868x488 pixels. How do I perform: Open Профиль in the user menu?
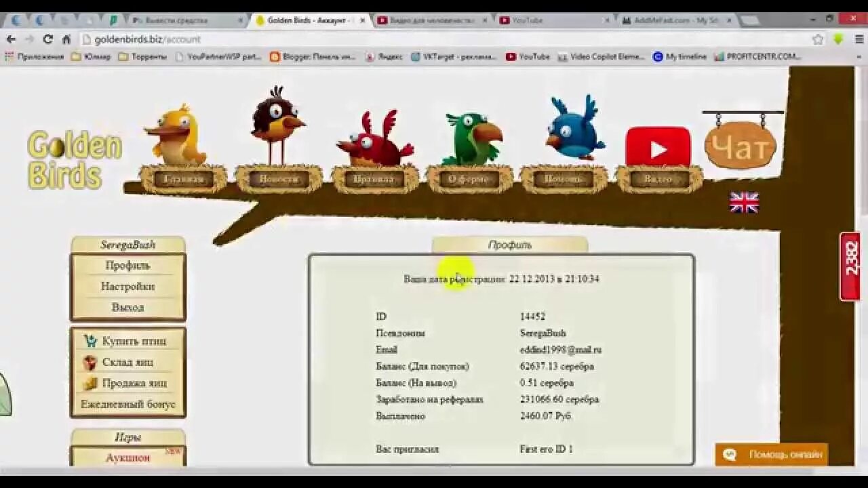127,266
